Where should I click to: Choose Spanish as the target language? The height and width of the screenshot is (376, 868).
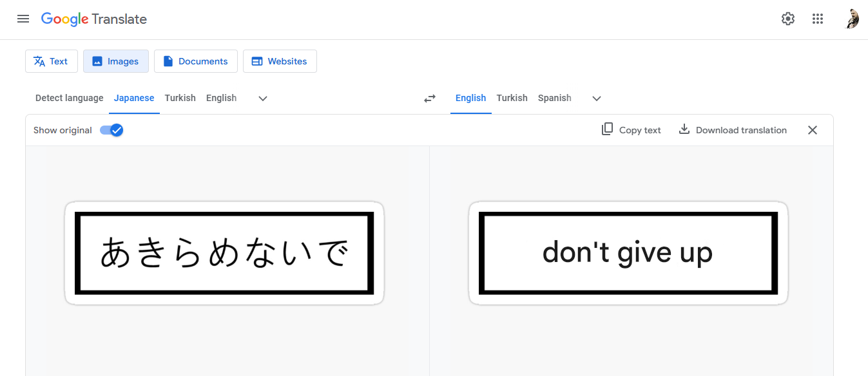pos(554,98)
